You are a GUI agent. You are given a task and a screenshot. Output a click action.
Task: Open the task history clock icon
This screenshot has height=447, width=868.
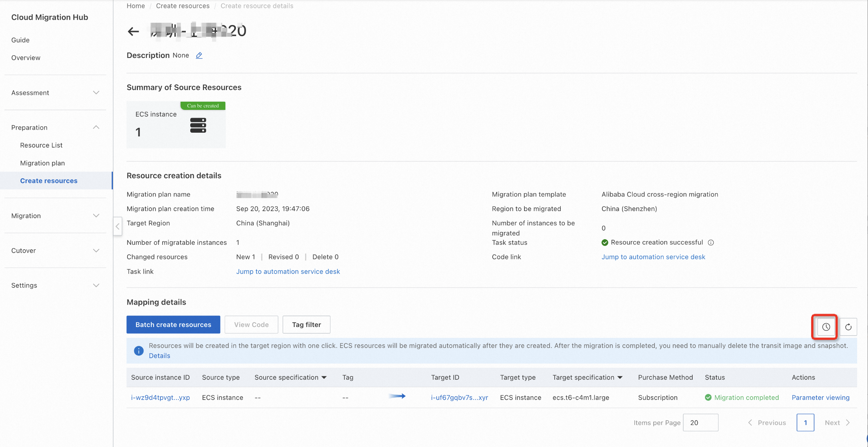pyautogui.click(x=826, y=327)
